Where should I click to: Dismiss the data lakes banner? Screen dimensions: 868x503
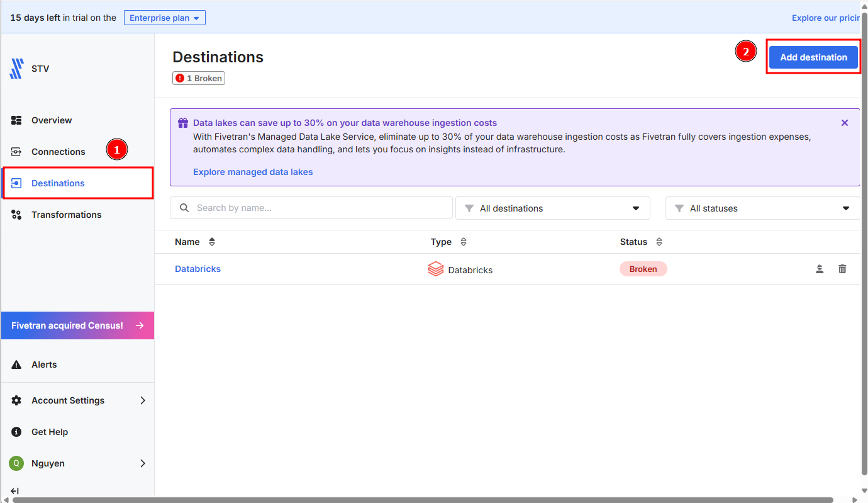845,123
